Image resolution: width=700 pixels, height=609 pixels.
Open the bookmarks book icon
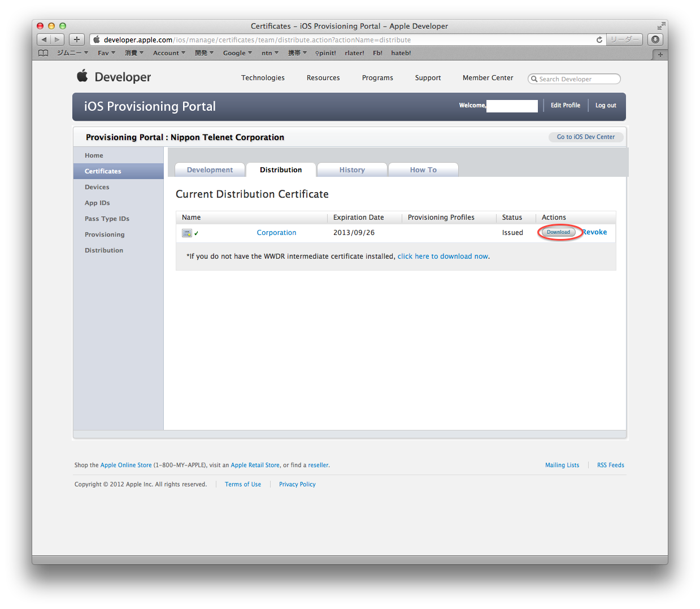[x=44, y=53]
